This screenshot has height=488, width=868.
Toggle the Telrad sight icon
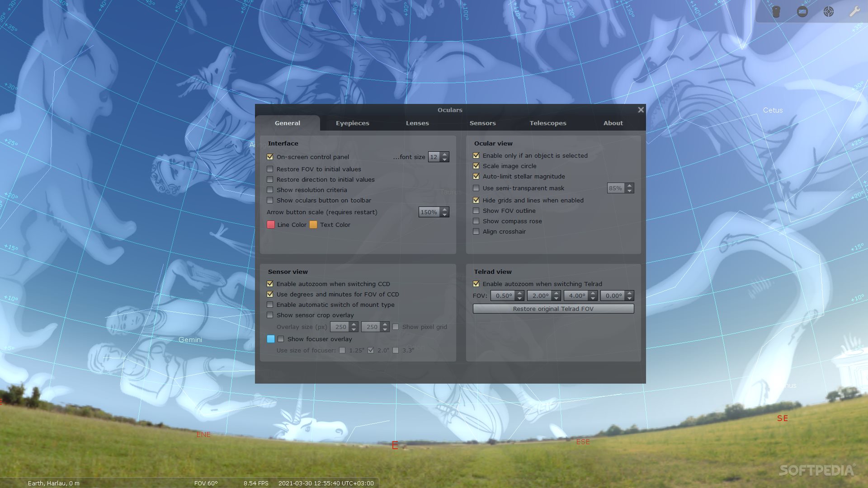[x=829, y=12]
